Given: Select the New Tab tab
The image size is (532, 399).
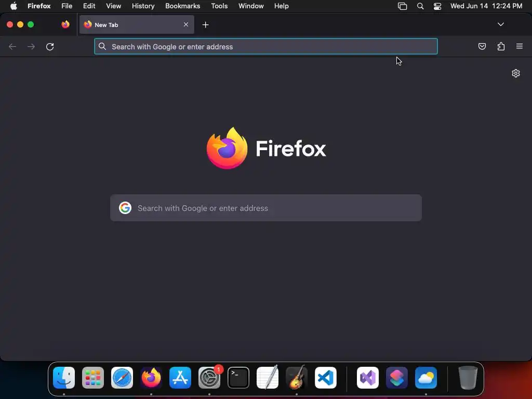Looking at the screenshot, I should click(x=137, y=24).
